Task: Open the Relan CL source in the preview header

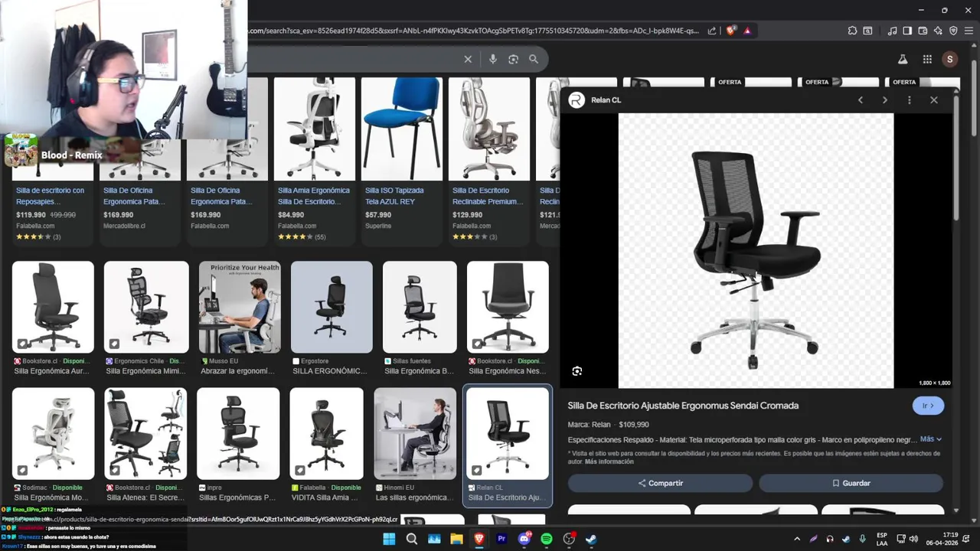Action: pos(595,100)
